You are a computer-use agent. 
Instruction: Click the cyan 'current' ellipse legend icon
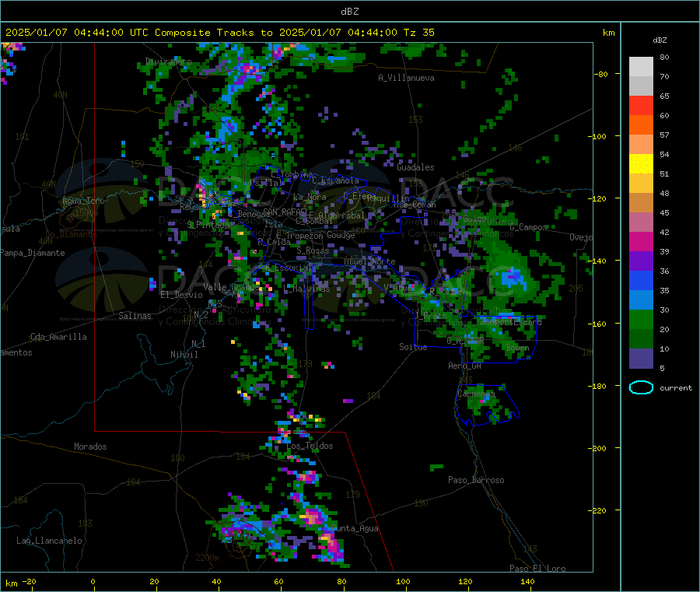coord(641,387)
